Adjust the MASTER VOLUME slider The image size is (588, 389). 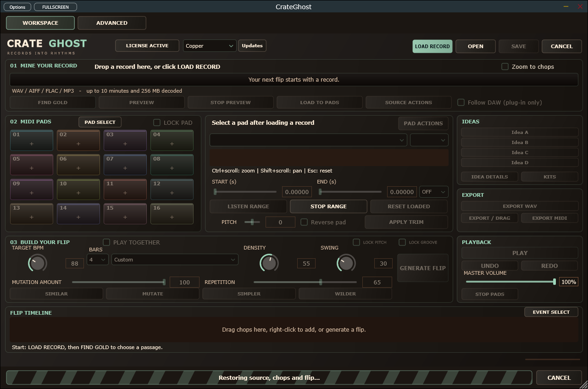(510, 282)
